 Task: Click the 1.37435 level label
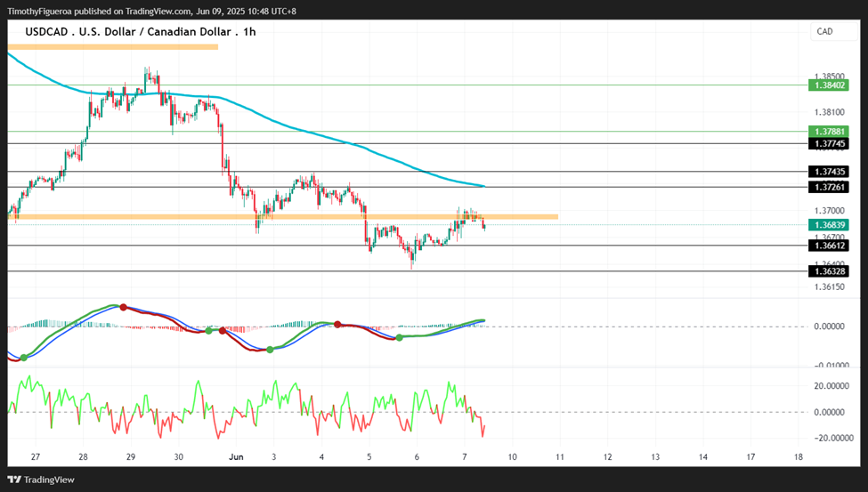(828, 172)
